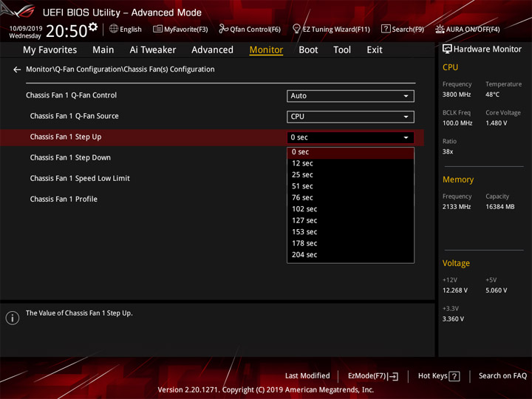Viewport: 532px width, 399px height.
Task: Choose 153 sec option
Action: [x=350, y=232]
